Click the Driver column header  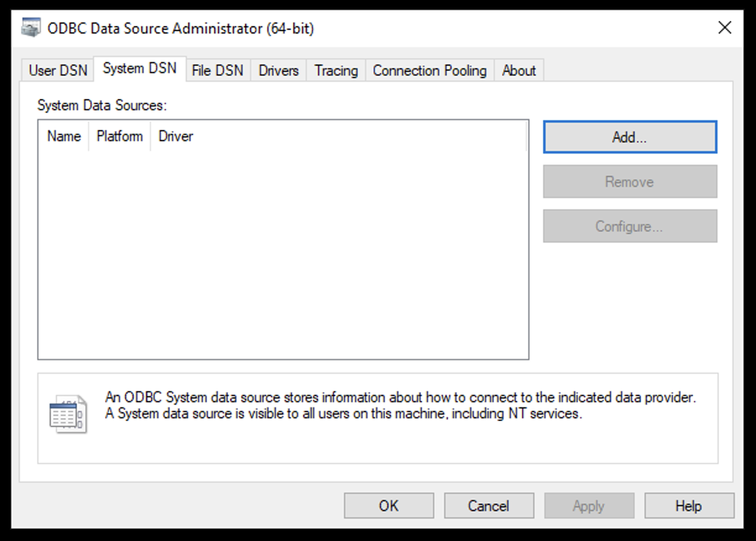[x=176, y=136]
